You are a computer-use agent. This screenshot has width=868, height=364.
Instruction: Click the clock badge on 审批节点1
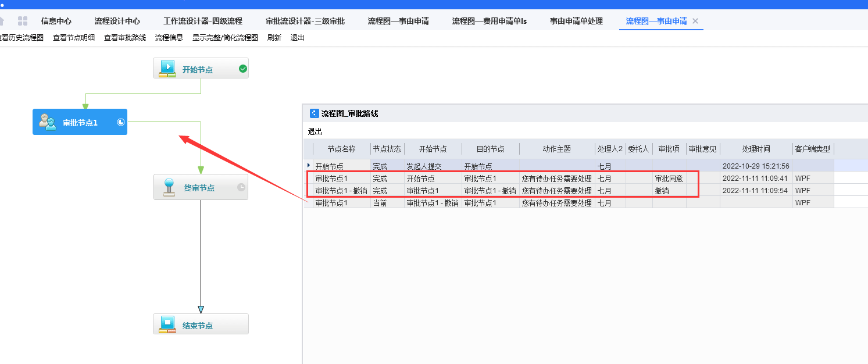[120, 122]
